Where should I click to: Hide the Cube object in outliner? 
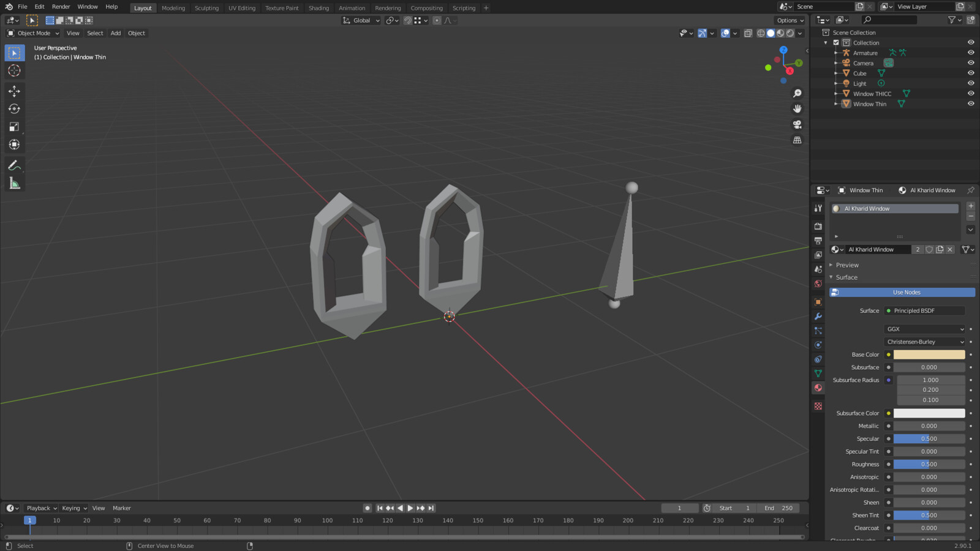pyautogui.click(x=971, y=73)
